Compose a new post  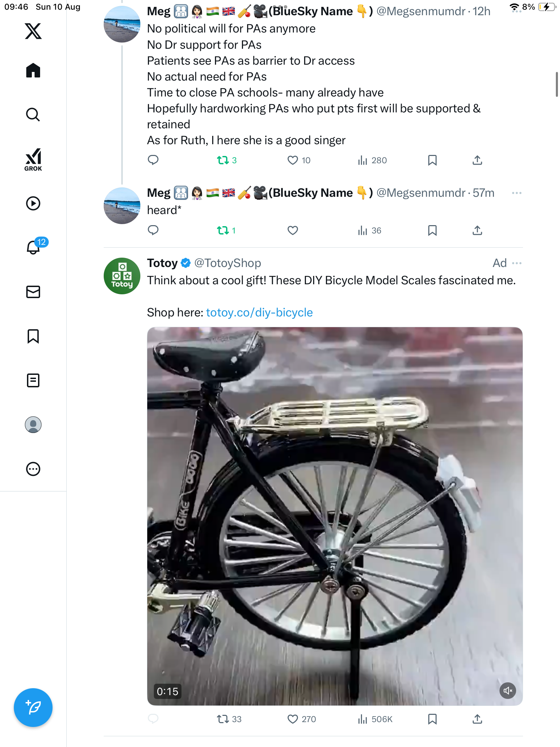tap(33, 708)
